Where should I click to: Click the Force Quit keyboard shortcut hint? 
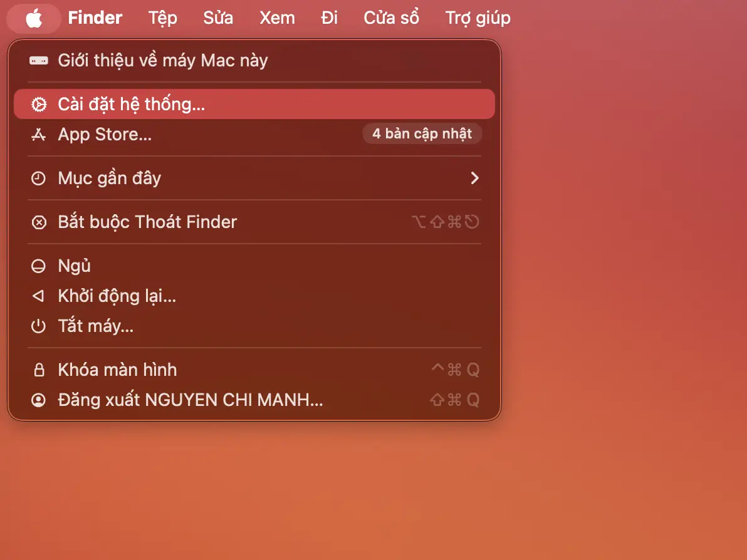(446, 222)
